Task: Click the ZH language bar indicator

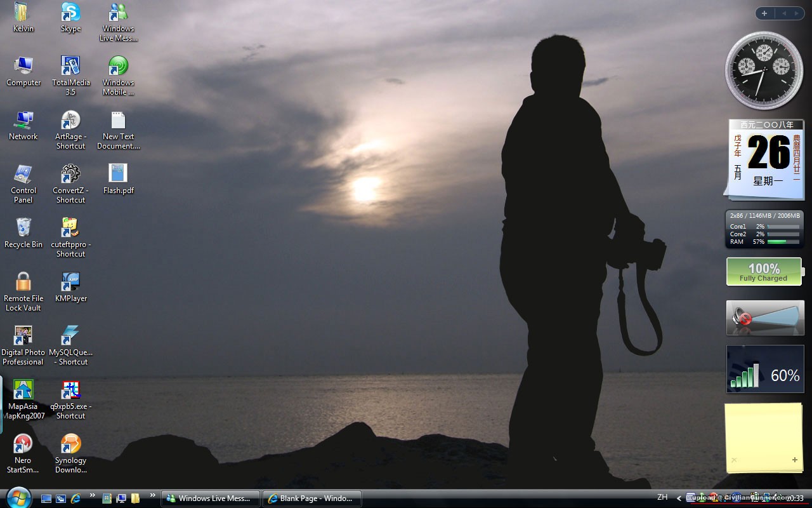Action: point(662,497)
